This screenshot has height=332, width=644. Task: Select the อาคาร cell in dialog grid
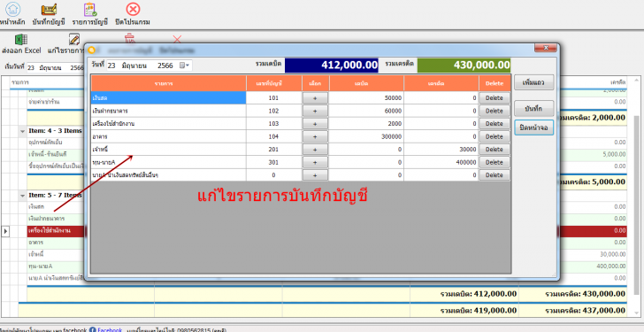pos(169,136)
